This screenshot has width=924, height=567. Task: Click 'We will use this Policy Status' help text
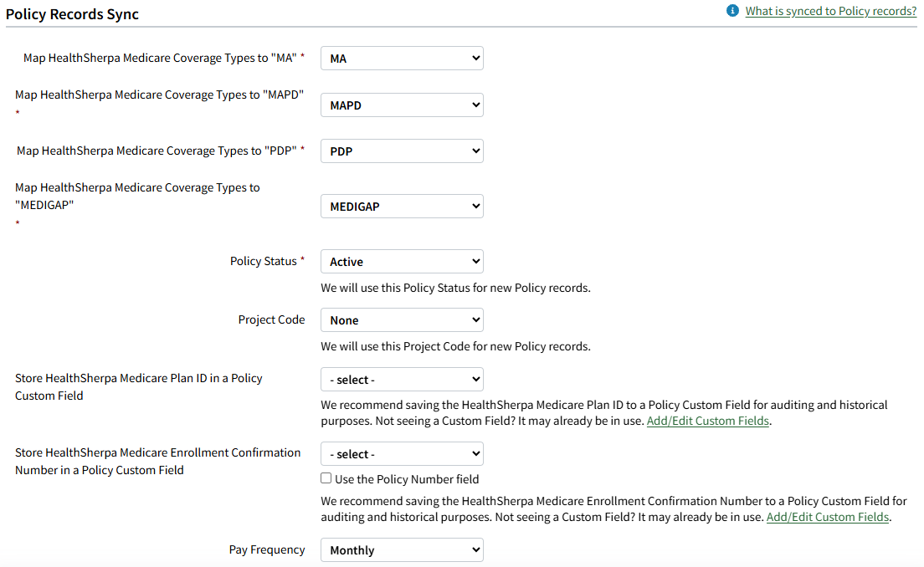(455, 288)
